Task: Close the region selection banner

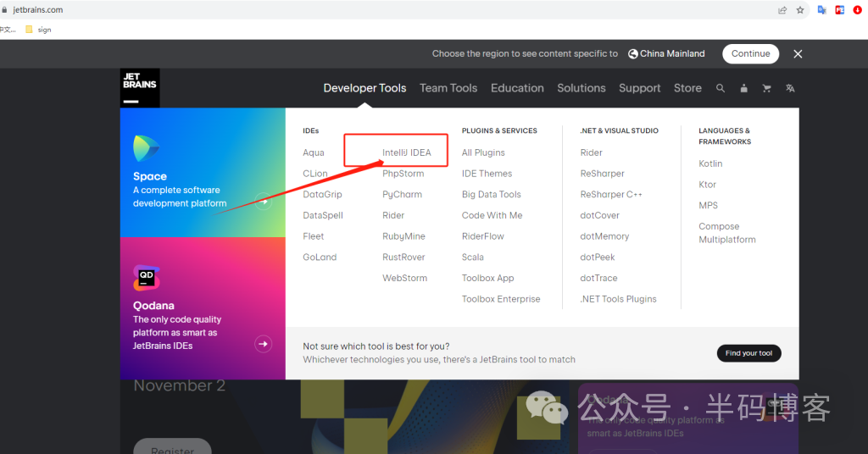Action: [798, 53]
